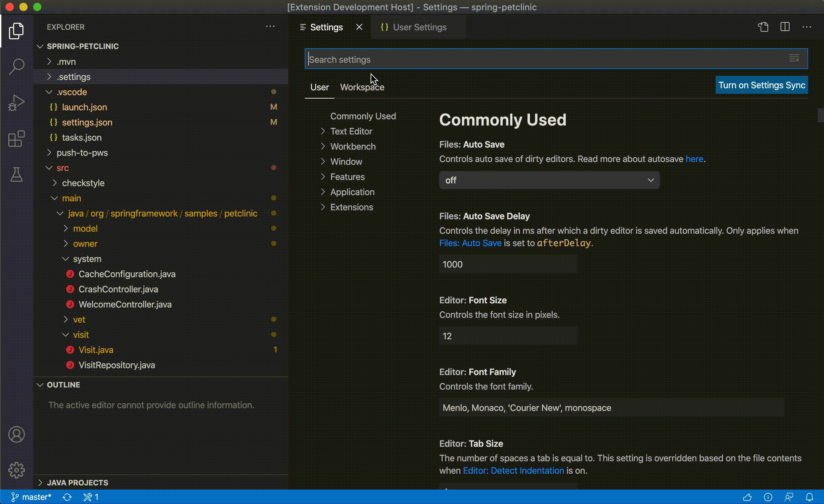Open the Search view in activity bar
The image size is (824, 504).
pos(16,66)
